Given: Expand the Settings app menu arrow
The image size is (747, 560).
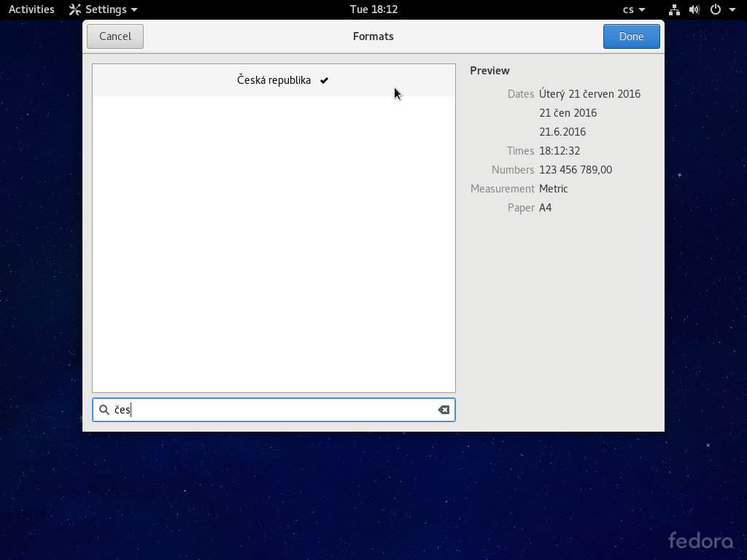Looking at the screenshot, I should coord(134,10).
